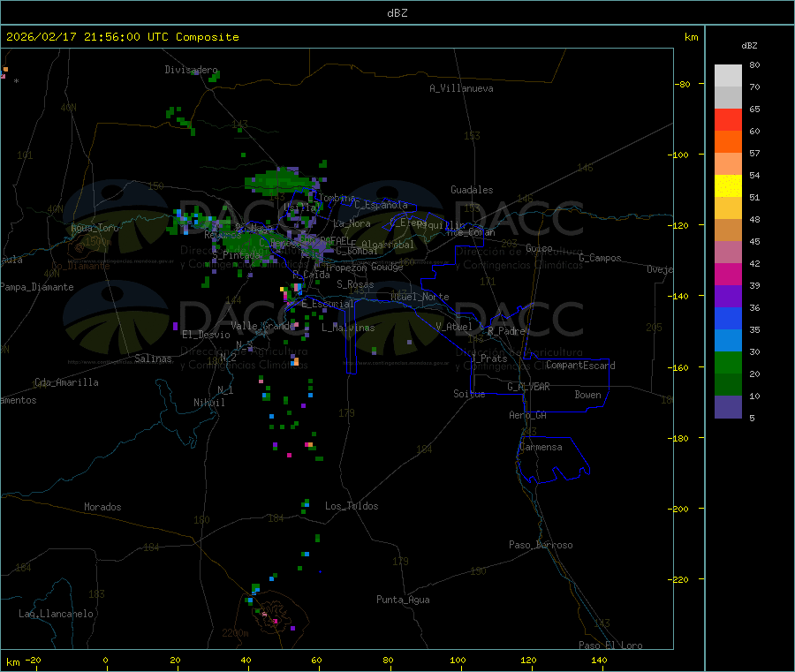The image size is (795, 672).
Task: Select the 'Aero_GA' map label
Action: pos(527,415)
